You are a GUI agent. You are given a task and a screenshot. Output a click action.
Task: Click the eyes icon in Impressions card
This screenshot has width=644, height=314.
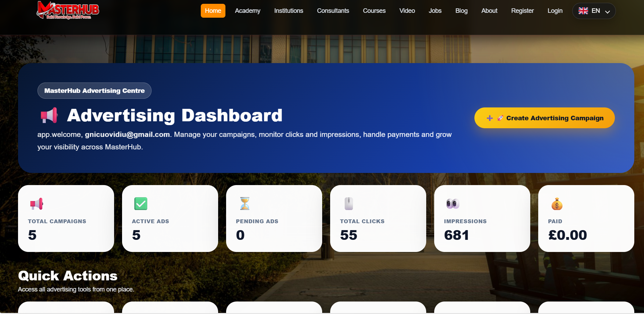point(453,204)
